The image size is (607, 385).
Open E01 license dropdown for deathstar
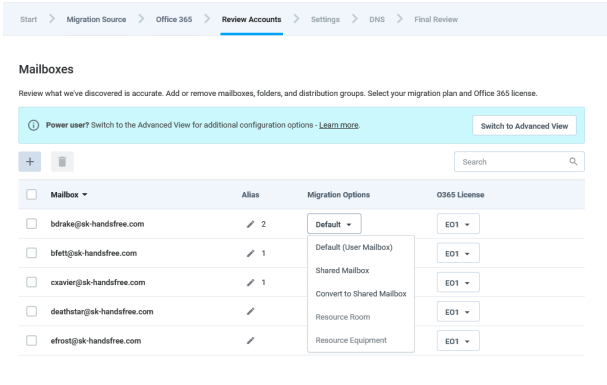click(458, 311)
